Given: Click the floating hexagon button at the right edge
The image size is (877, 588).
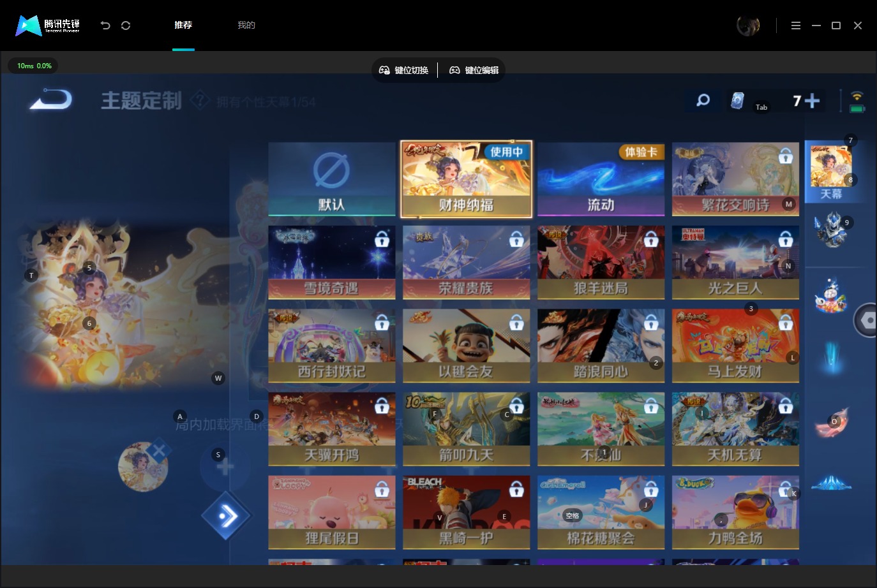Looking at the screenshot, I should click(x=866, y=321).
